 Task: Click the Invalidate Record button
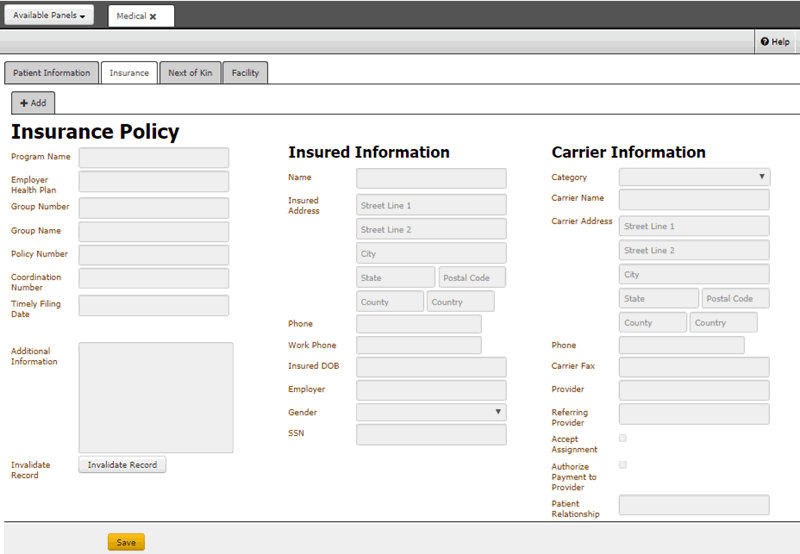tap(122, 465)
